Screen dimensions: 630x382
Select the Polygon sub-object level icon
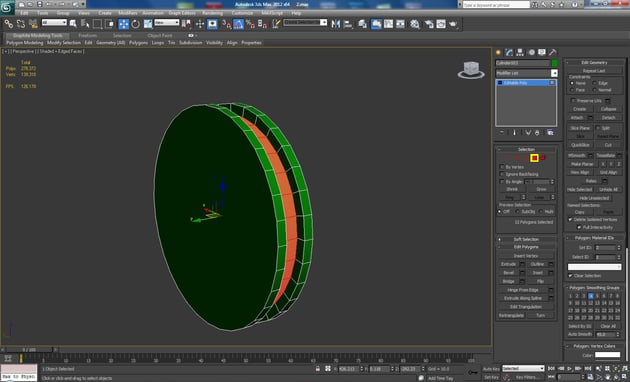(x=534, y=158)
